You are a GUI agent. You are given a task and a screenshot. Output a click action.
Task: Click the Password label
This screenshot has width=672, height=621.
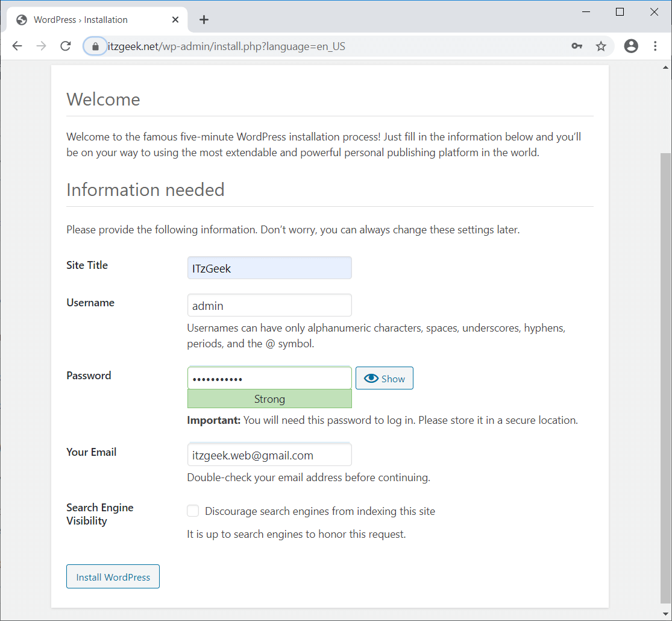pyautogui.click(x=89, y=375)
